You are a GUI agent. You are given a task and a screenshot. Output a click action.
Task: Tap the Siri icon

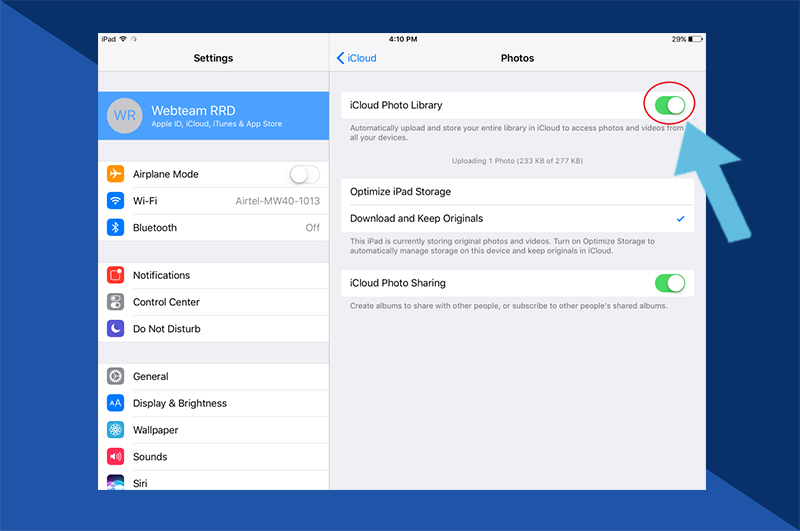coord(115,482)
